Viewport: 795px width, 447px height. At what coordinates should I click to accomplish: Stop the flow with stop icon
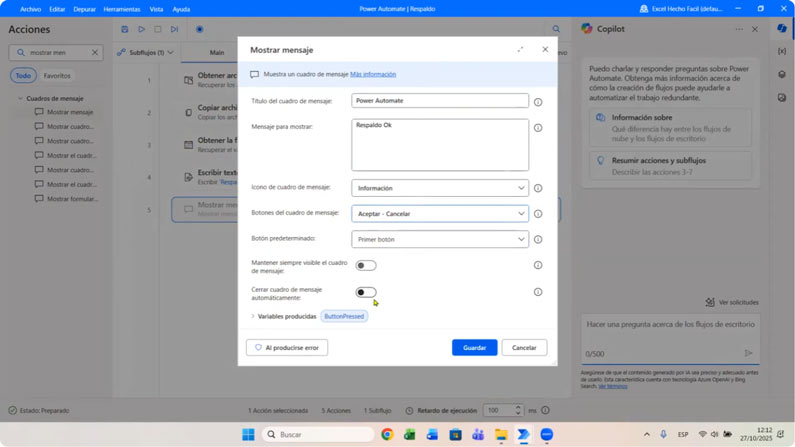158,29
